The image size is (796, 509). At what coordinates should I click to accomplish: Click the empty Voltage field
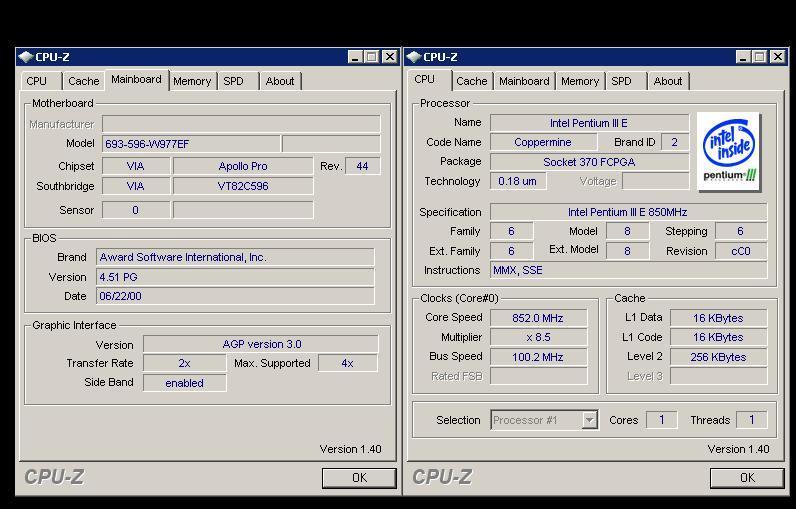(655, 181)
